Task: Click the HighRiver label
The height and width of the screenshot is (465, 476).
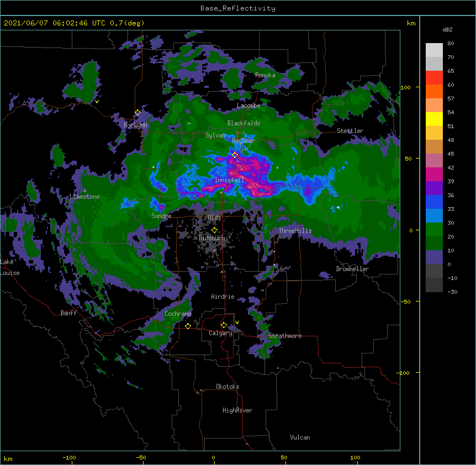Action: click(237, 410)
